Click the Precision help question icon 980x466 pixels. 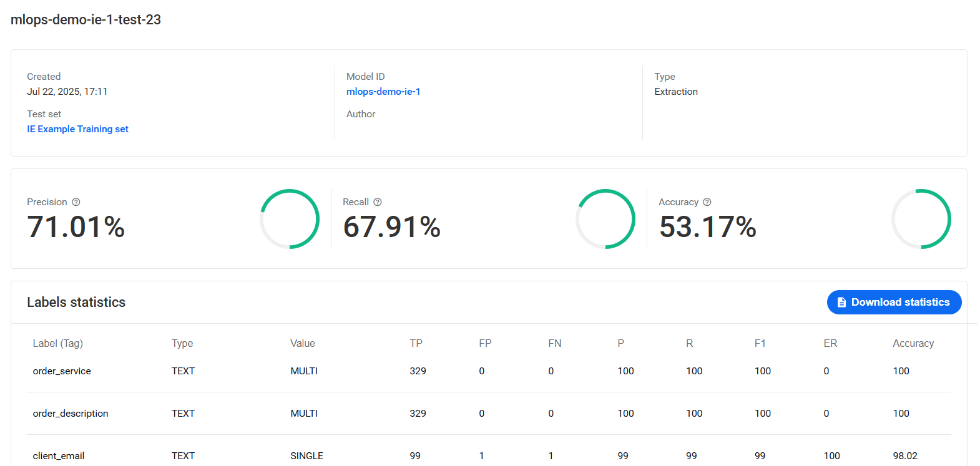tap(76, 202)
